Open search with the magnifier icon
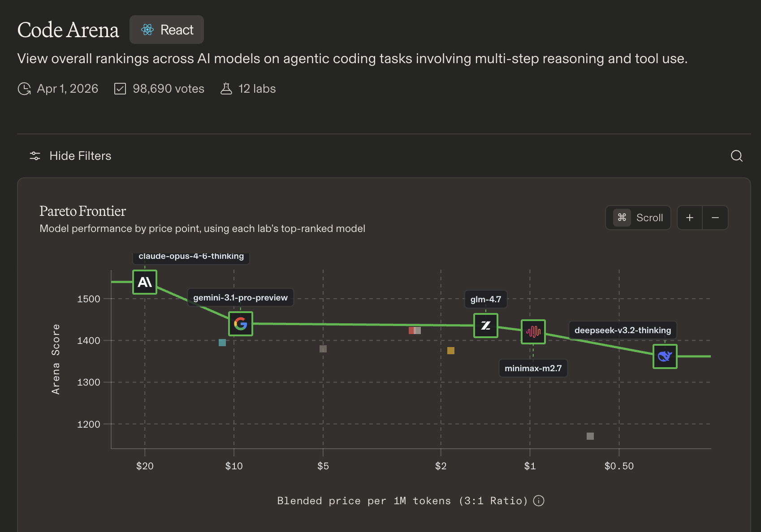The width and height of the screenshot is (761, 532). [736, 156]
